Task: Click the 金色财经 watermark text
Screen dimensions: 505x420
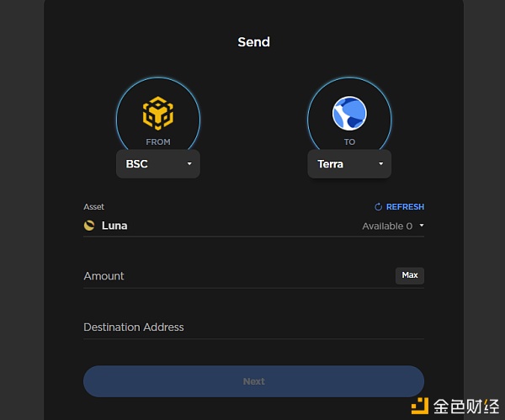Action: tap(466, 407)
